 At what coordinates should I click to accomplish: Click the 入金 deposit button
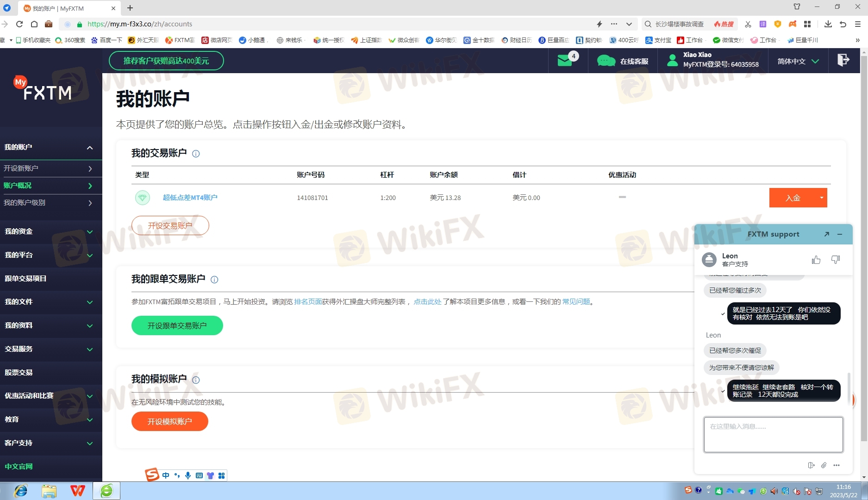click(x=793, y=198)
